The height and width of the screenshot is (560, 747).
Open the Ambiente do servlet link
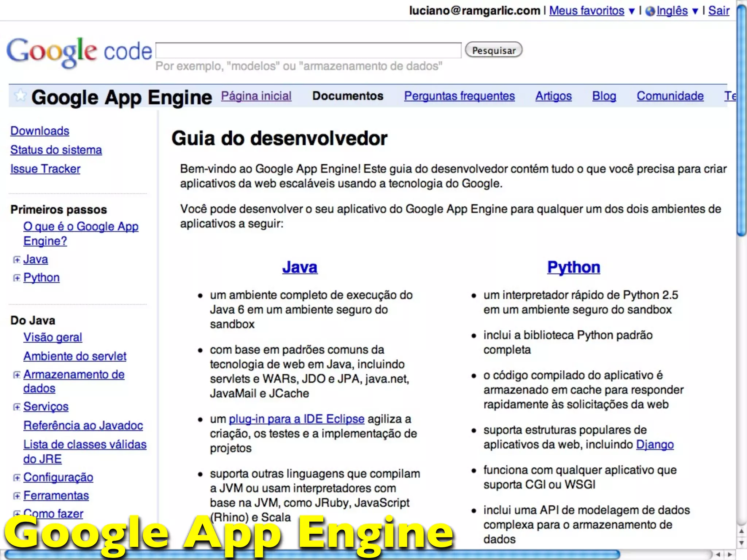(75, 356)
